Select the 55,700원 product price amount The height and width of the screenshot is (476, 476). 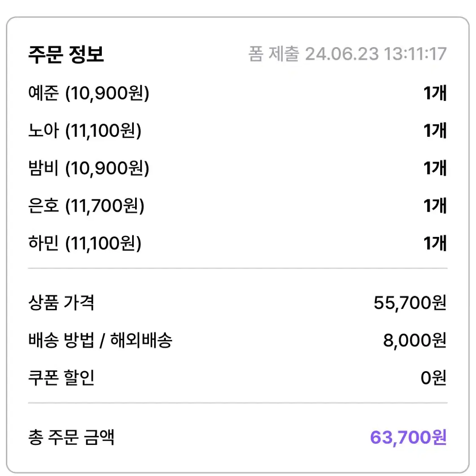click(410, 303)
